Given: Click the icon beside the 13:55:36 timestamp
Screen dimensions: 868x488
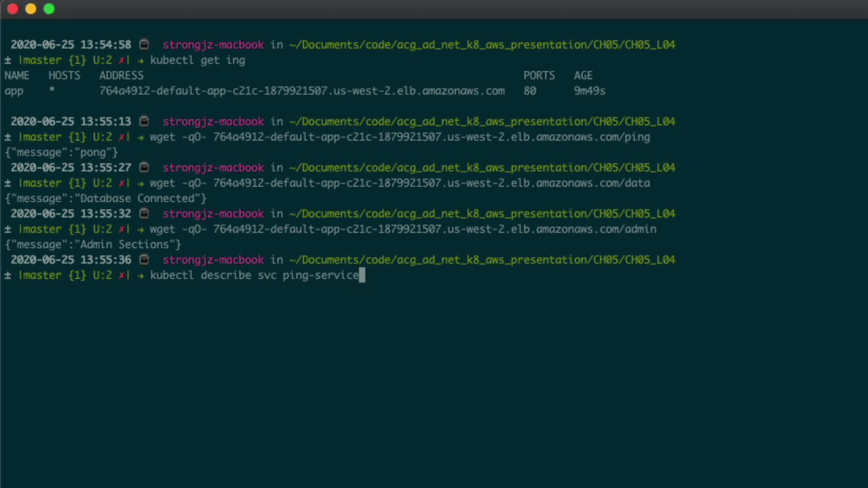Looking at the screenshot, I should [144, 259].
